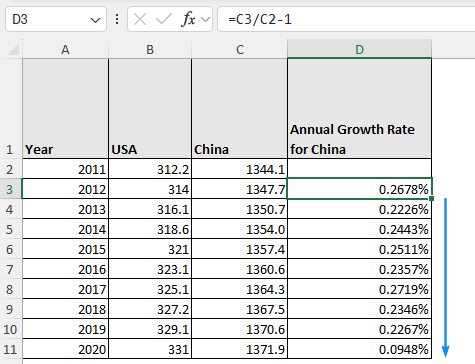Select row 3 header

(10, 189)
